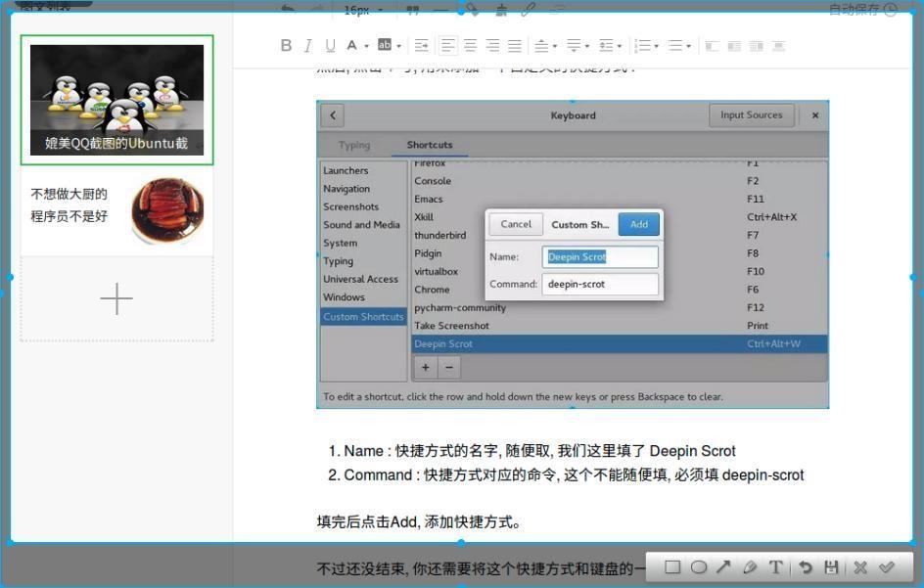Apply text highlight ab icon

point(385,45)
